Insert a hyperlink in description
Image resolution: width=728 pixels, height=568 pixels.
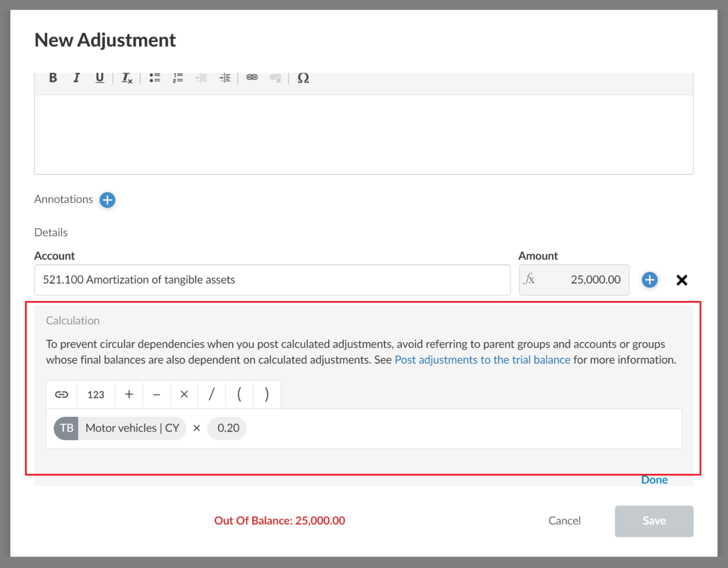coord(252,77)
